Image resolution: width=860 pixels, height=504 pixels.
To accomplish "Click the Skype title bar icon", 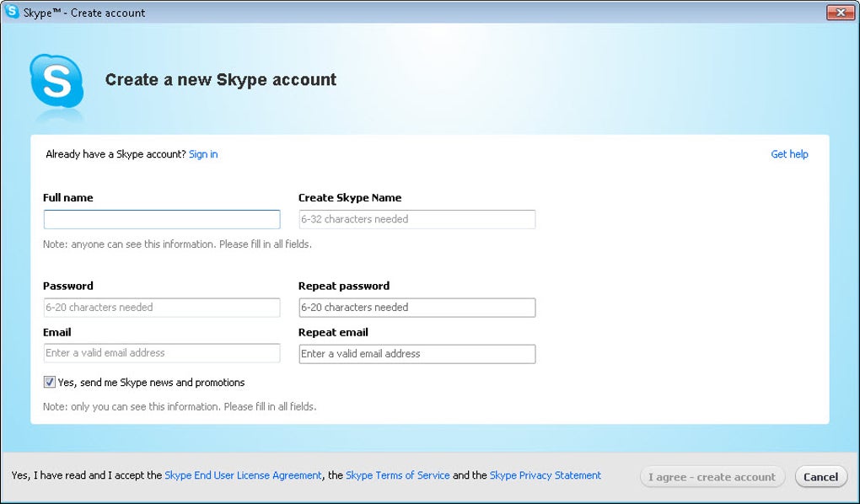I will [x=12, y=12].
